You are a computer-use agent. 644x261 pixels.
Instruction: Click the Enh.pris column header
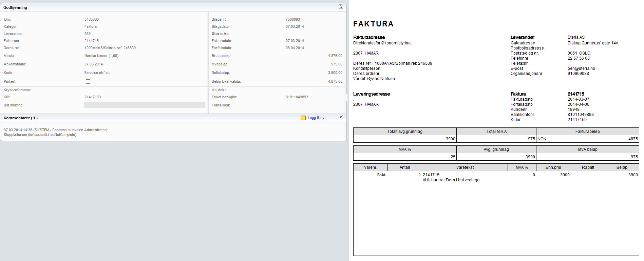click(553, 167)
